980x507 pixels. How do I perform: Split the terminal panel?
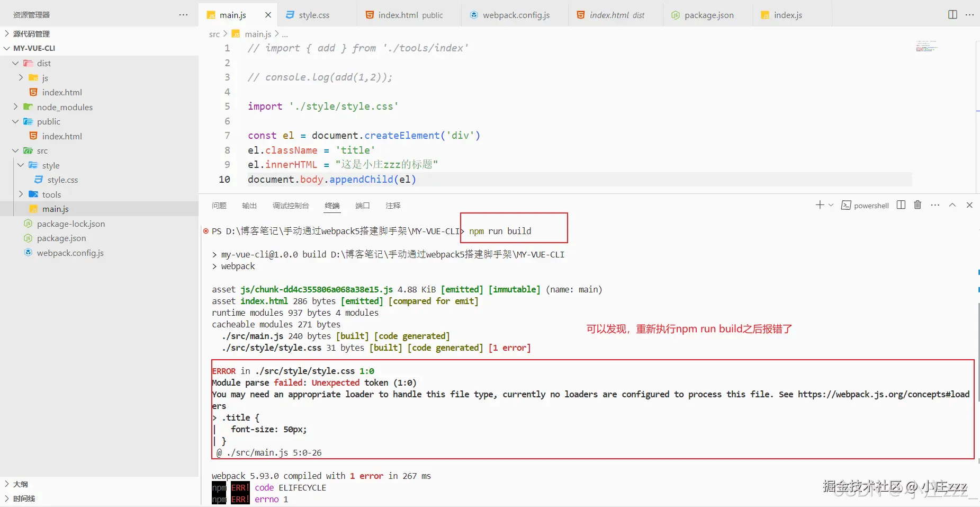[x=901, y=205]
